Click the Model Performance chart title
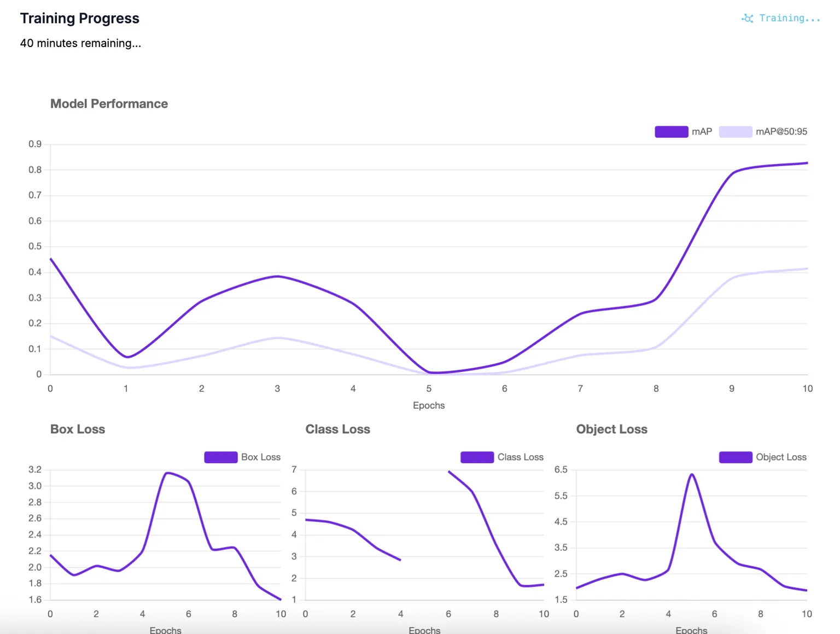Screen dimensions: 840x634 [x=109, y=104]
